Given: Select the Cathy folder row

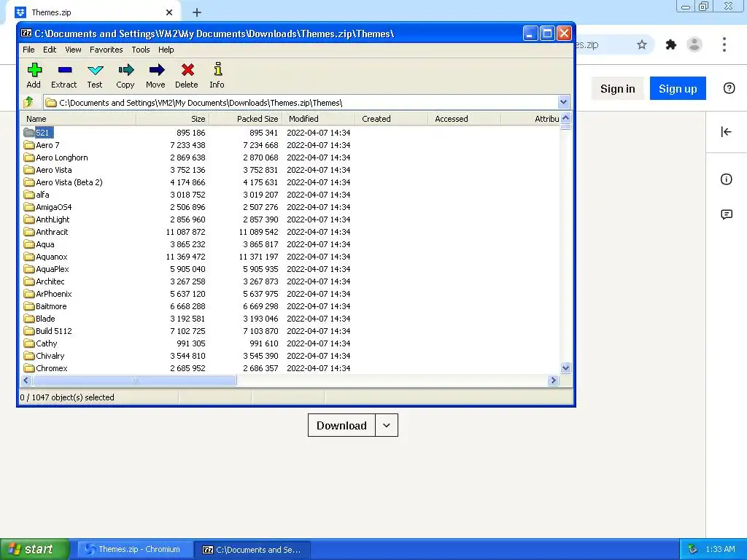Looking at the screenshot, I should [290, 343].
